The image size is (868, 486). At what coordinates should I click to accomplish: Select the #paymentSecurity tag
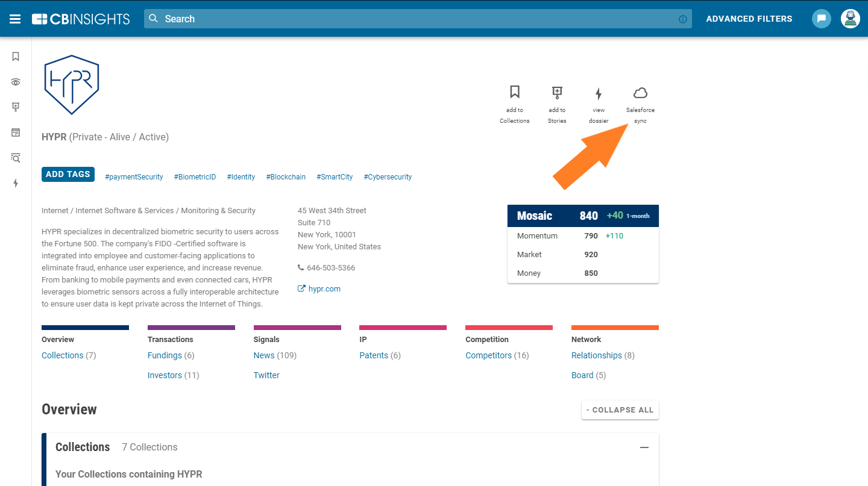click(134, 177)
